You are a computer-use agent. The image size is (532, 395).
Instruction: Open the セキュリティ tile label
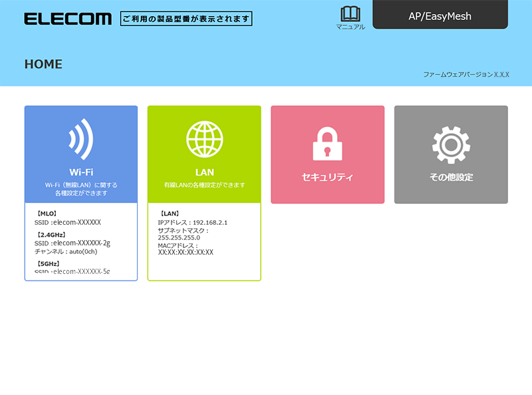(x=327, y=177)
